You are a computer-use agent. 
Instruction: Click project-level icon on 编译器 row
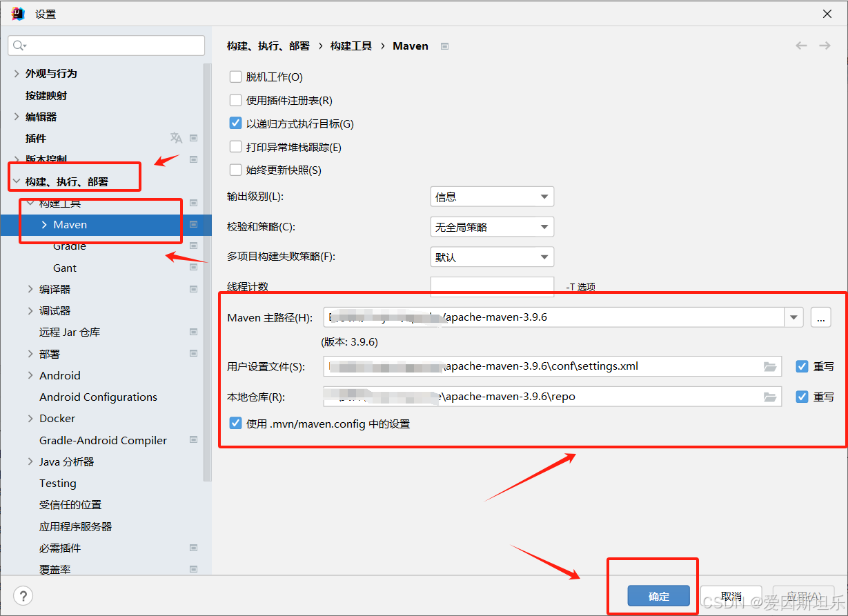click(x=193, y=289)
